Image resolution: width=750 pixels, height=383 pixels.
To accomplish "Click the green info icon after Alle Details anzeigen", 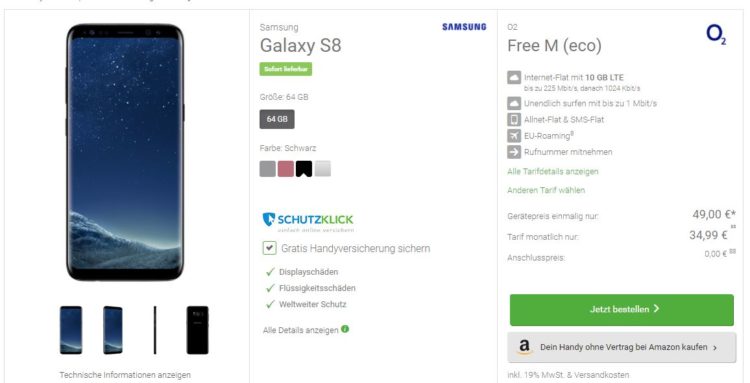I will (345, 329).
